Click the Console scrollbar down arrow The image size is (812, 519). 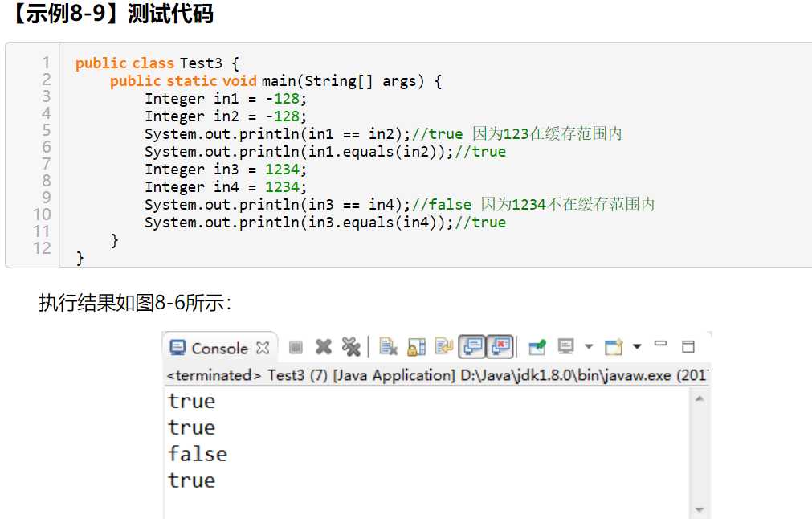coord(700,510)
